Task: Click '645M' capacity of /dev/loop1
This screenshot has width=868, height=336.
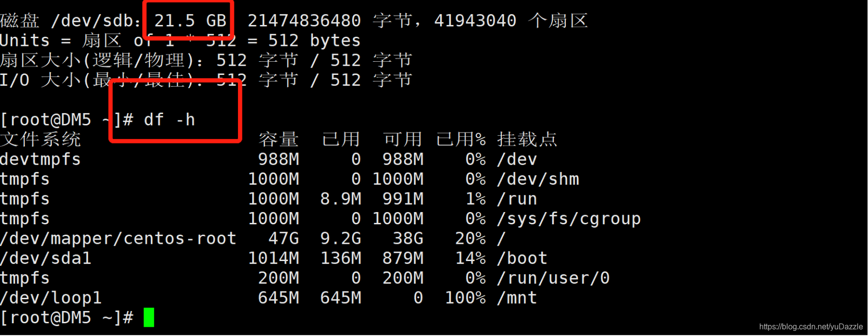Action: pyautogui.click(x=279, y=298)
